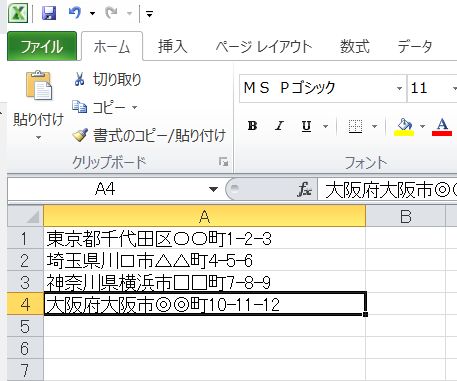Viewport: 457px width, 381px height.
Task: Click the fx insert function icon
Action: pyautogui.click(x=305, y=189)
